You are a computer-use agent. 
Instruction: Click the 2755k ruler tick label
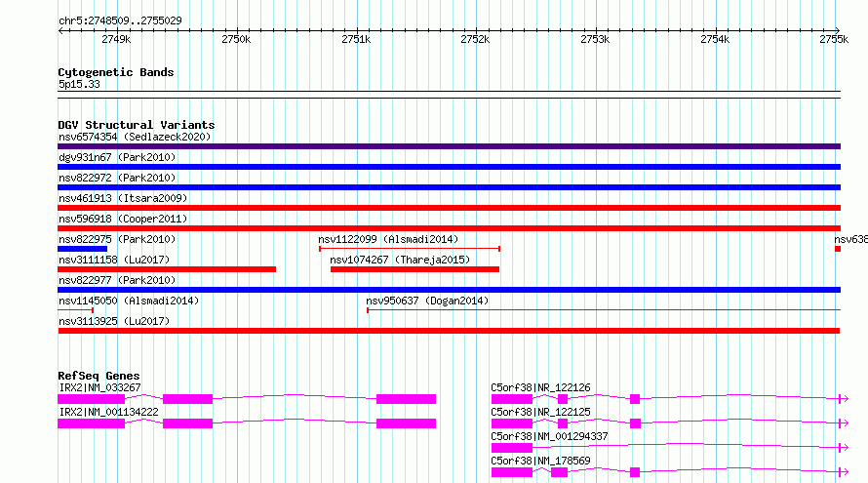pyautogui.click(x=834, y=39)
